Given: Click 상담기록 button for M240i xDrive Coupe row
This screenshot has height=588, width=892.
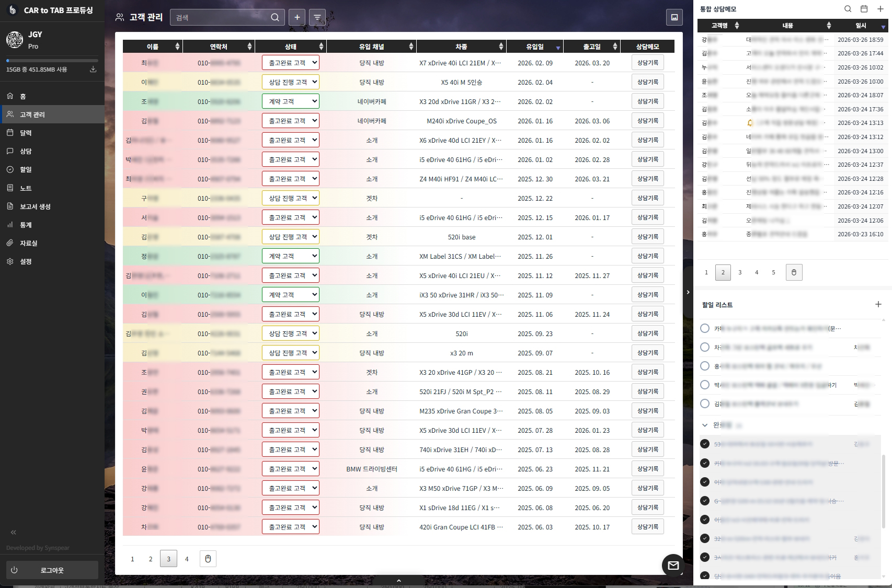Looking at the screenshot, I should (x=647, y=121).
